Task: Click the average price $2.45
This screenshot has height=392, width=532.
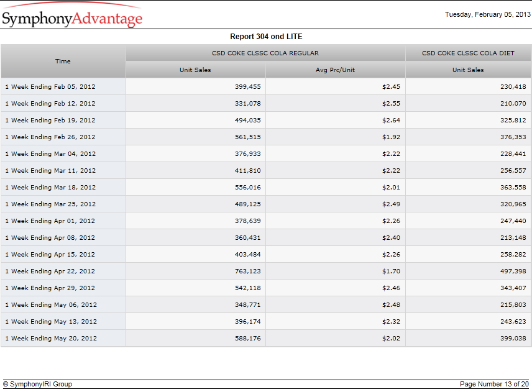Action: [391, 87]
